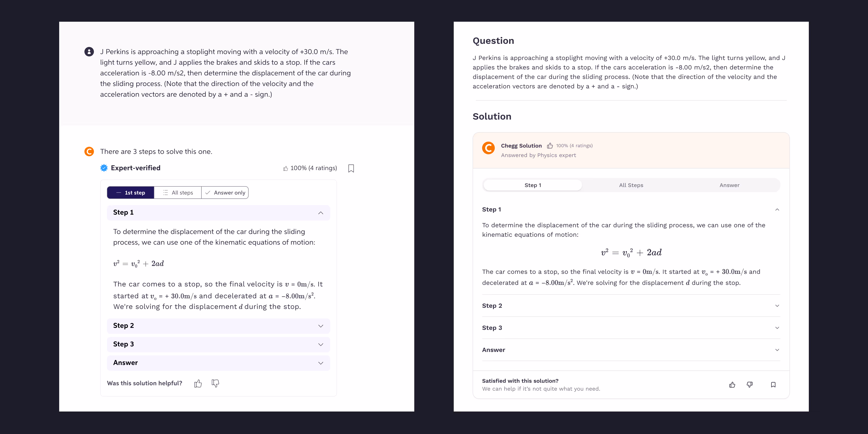This screenshot has height=434, width=868.
Task: Expand Step 3 chevron in right panel
Action: 777,328
